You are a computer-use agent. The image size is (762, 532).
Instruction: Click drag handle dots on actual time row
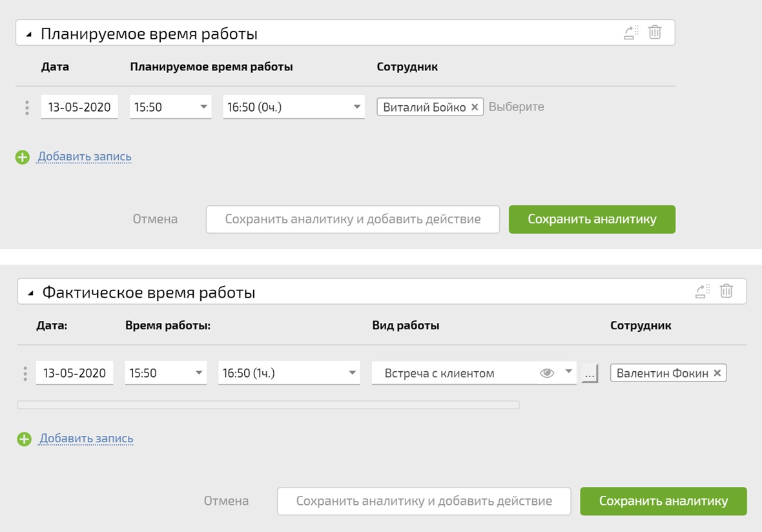(25, 374)
